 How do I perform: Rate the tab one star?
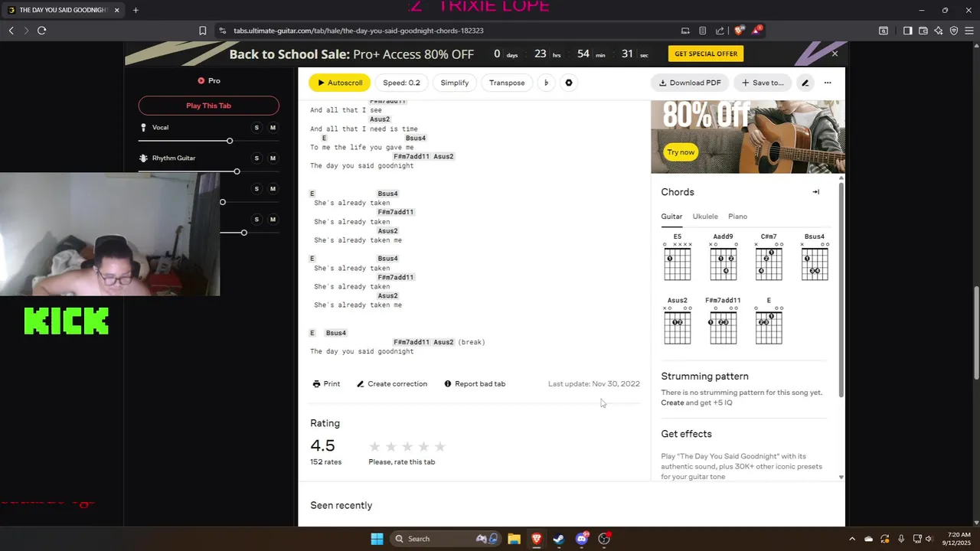pos(374,447)
